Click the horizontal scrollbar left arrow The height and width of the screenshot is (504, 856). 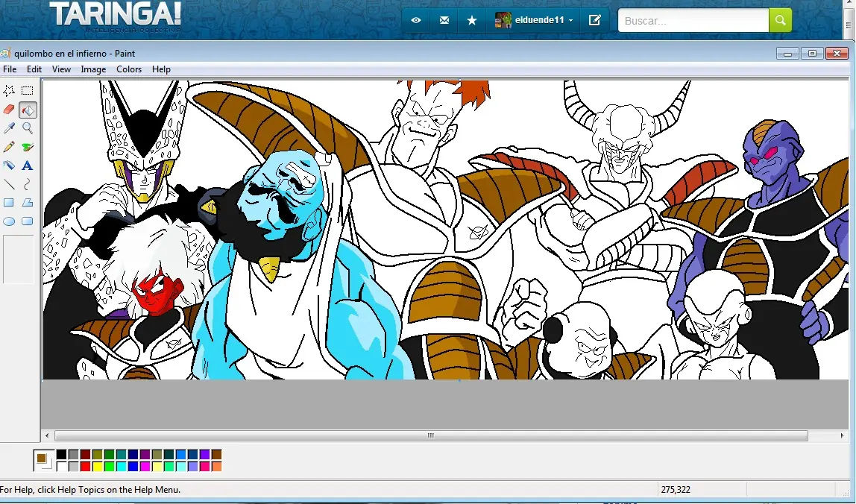47,435
